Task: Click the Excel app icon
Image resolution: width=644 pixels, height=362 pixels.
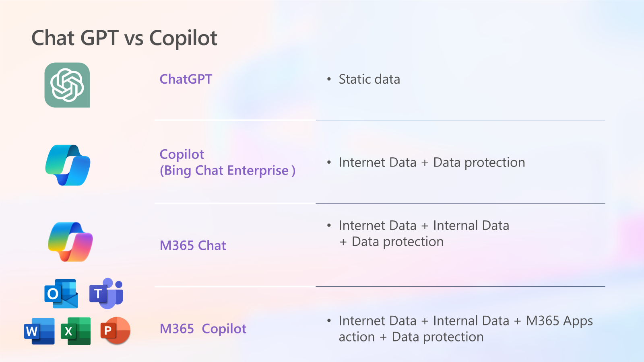Action: pos(76,331)
